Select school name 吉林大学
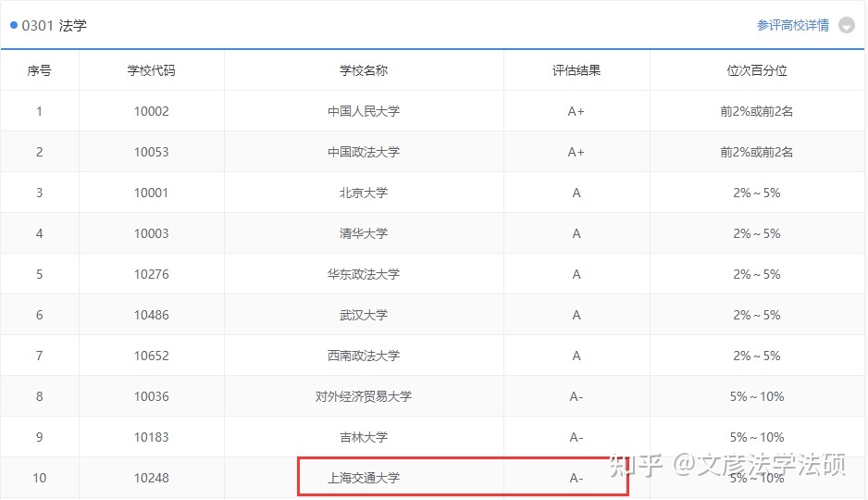This screenshot has height=500, width=868. tap(364, 437)
